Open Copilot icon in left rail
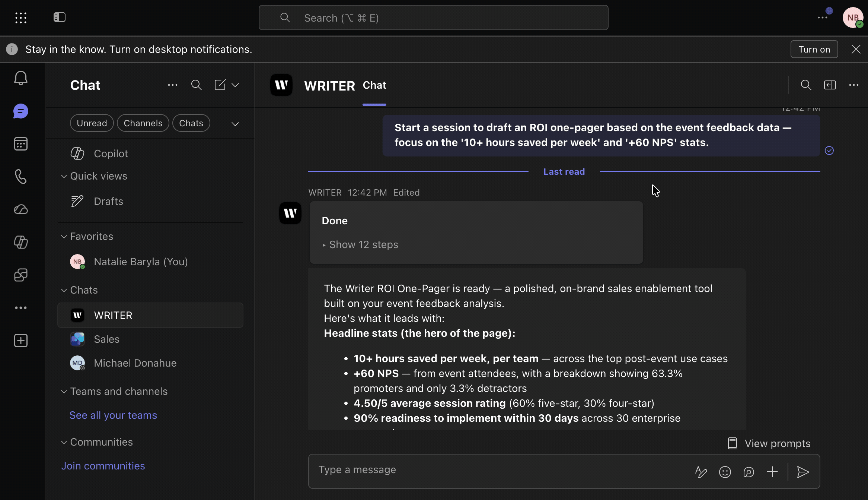 (x=21, y=242)
